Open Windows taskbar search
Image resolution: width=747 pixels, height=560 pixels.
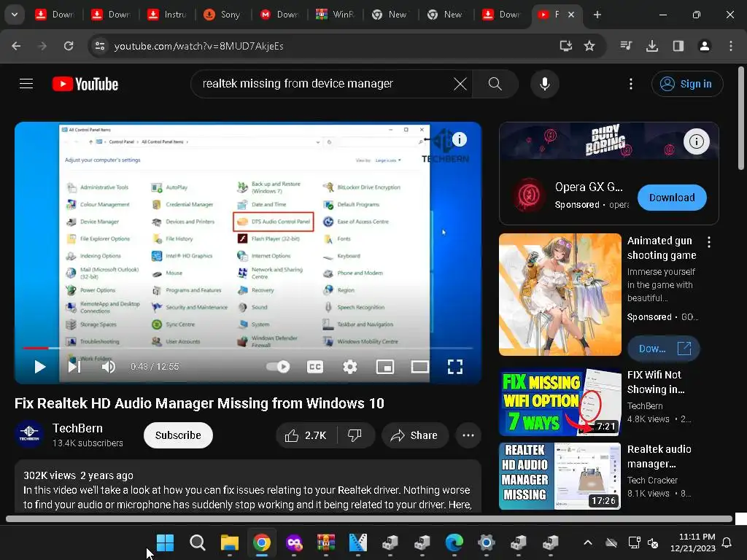197,542
